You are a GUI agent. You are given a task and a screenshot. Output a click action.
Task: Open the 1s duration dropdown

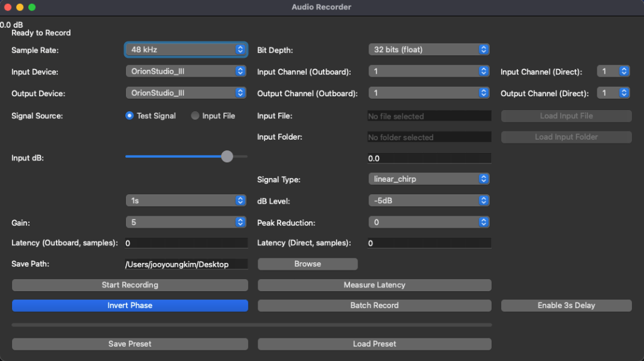(186, 201)
